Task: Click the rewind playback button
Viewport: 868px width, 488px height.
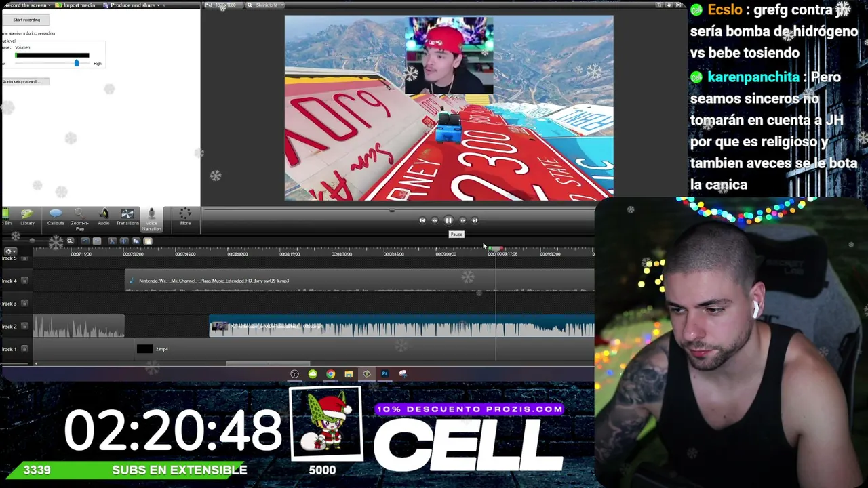Action: [x=435, y=220]
